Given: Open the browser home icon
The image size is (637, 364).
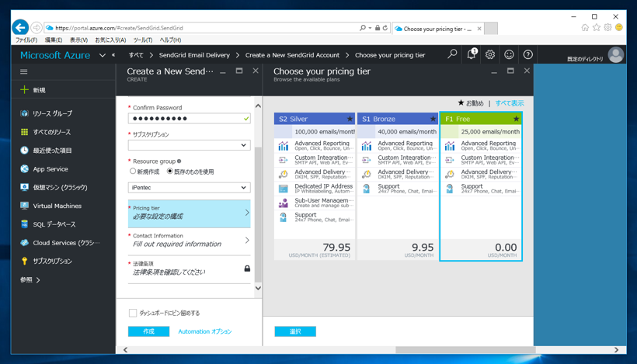Looking at the screenshot, I should 585,28.
